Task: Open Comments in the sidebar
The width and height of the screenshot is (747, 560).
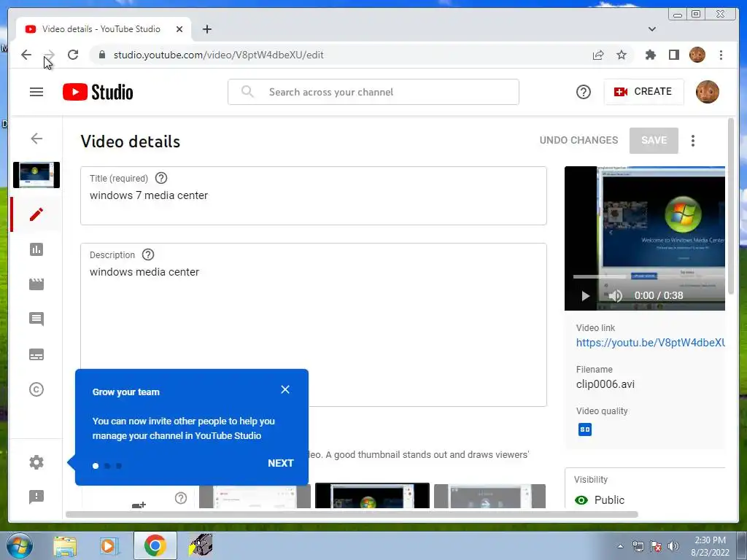Action: (x=36, y=319)
